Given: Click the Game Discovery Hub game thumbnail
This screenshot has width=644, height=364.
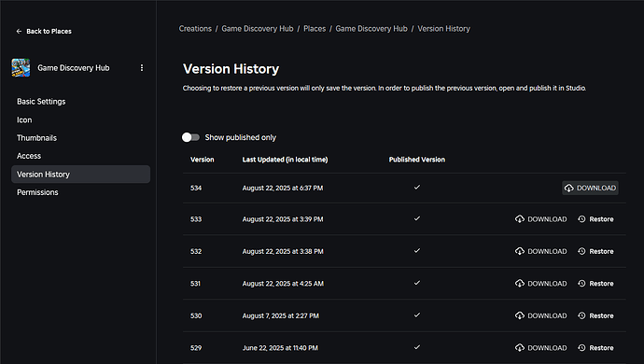Looking at the screenshot, I should click(21, 68).
